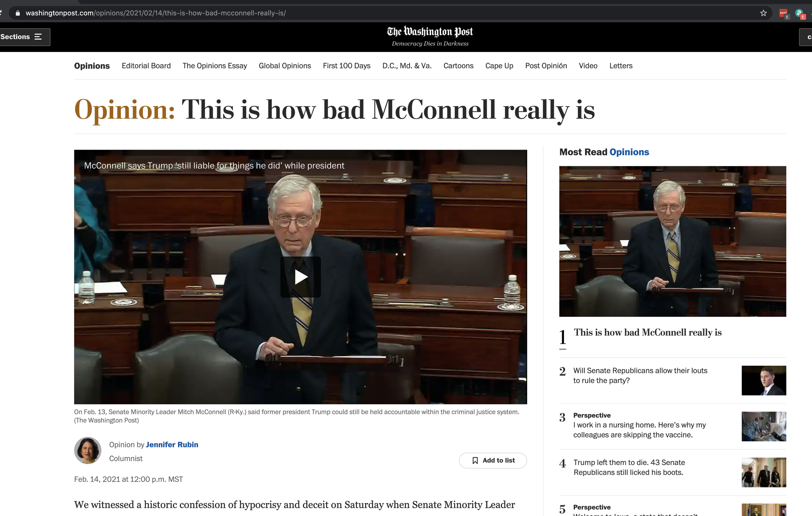812x516 pixels.
Task: Open The Opinions Essay nav item
Action: point(215,66)
